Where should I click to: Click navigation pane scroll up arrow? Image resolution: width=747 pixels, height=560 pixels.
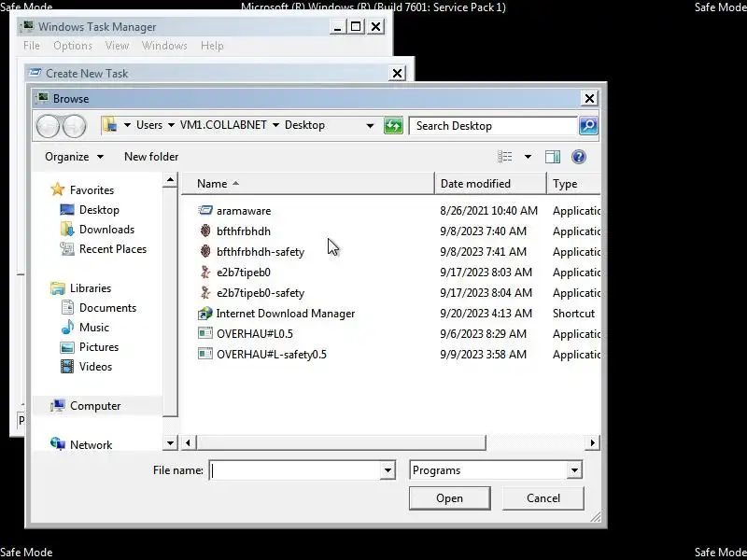click(170, 179)
